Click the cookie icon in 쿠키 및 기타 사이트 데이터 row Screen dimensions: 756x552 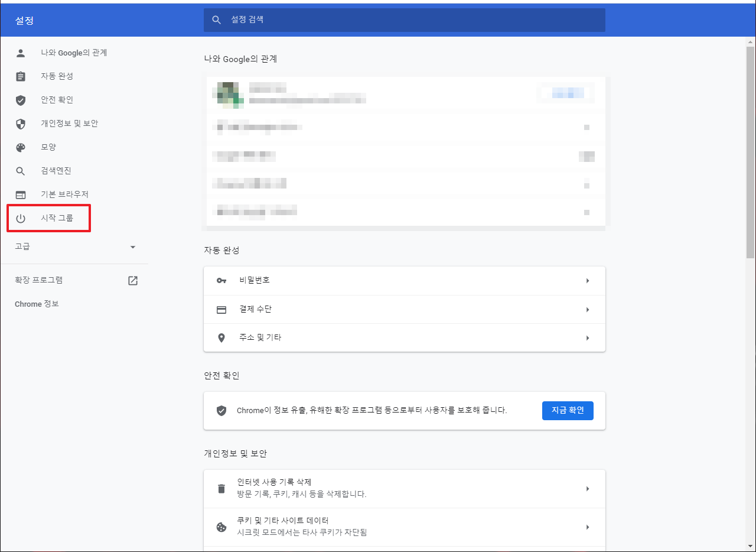coord(221,527)
